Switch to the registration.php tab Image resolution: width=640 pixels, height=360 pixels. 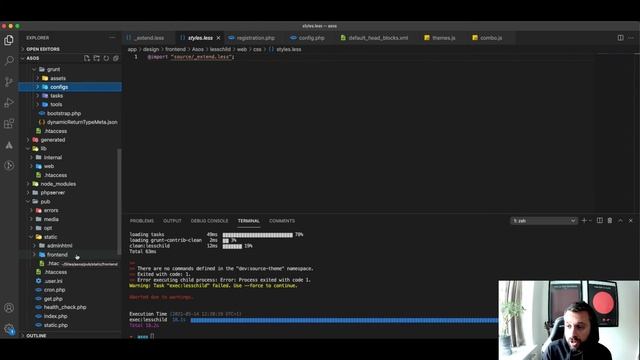[x=256, y=38]
